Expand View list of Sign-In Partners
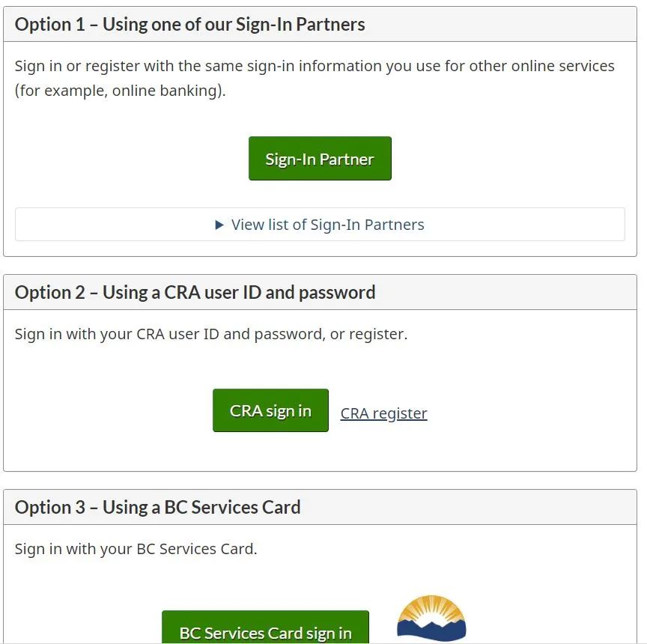The width and height of the screenshot is (647, 644). pos(320,225)
